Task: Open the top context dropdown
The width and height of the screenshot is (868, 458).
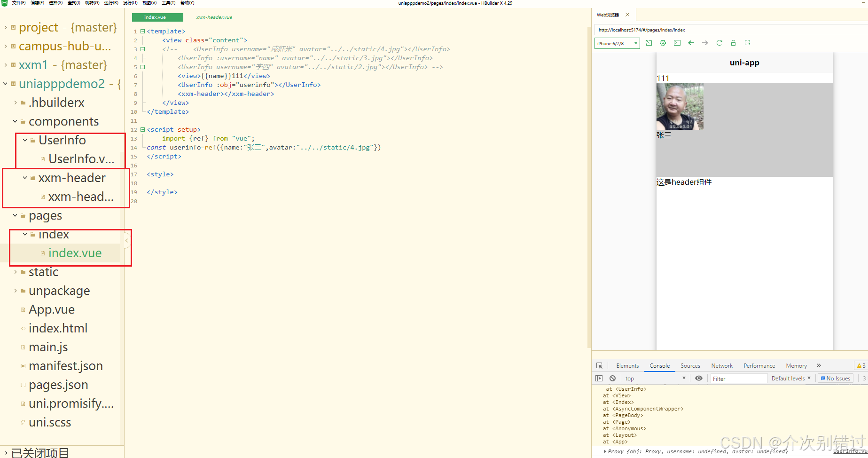Action: coord(655,379)
